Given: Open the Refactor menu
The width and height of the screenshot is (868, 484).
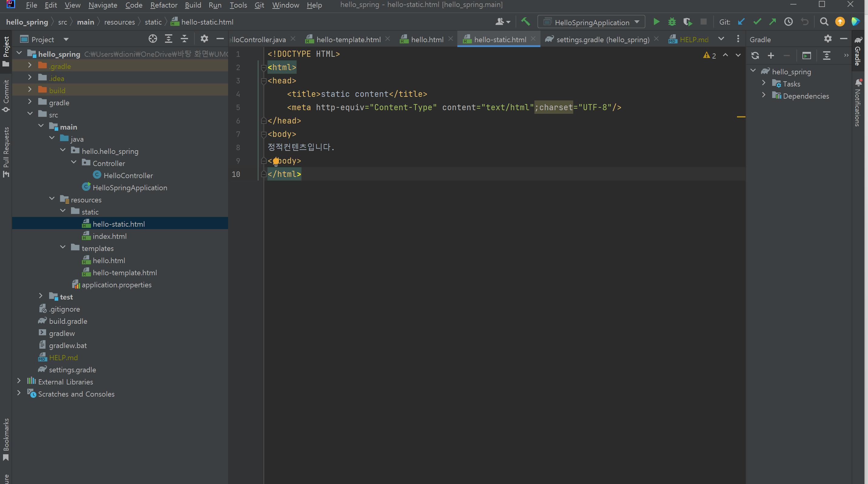Looking at the screenshot, I should pyautogui.click(x=163, y=5).
